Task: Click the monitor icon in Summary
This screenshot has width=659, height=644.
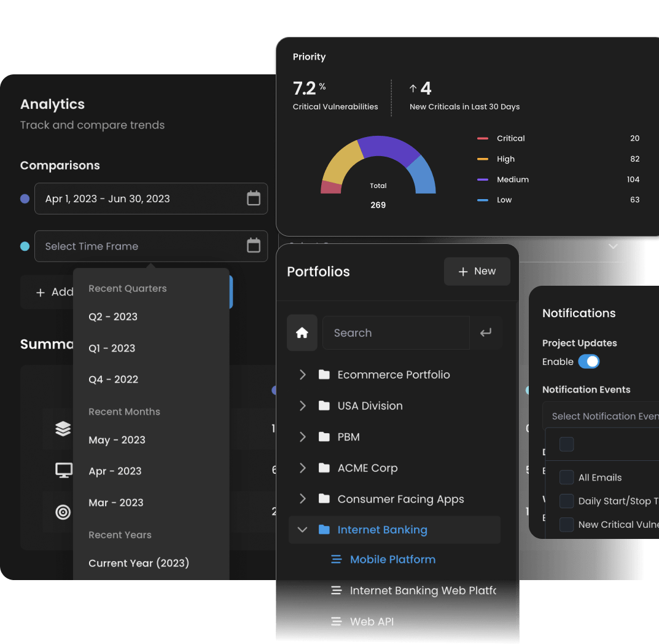Action: coord(63,471)
